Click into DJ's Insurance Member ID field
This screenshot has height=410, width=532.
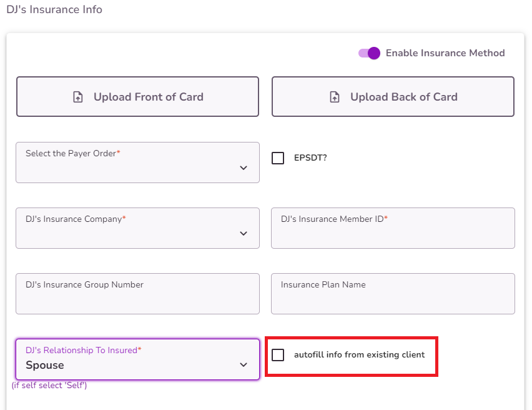(393, 227)
